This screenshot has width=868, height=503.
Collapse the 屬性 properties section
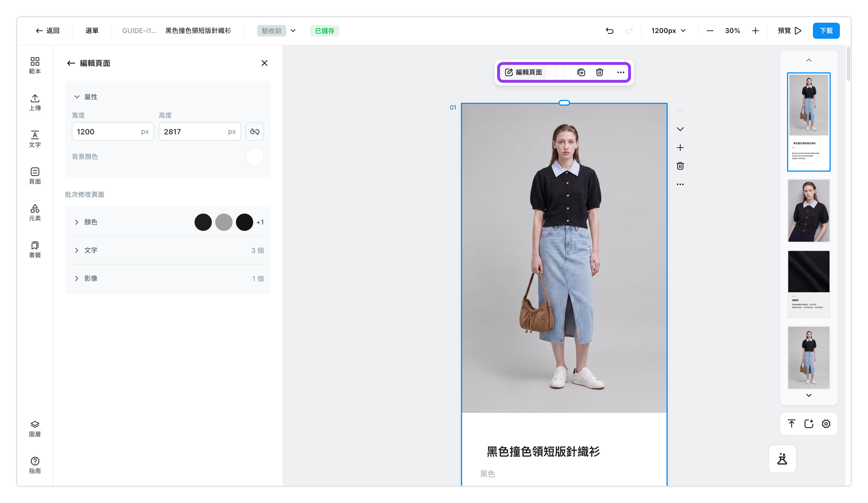point(77,97)
